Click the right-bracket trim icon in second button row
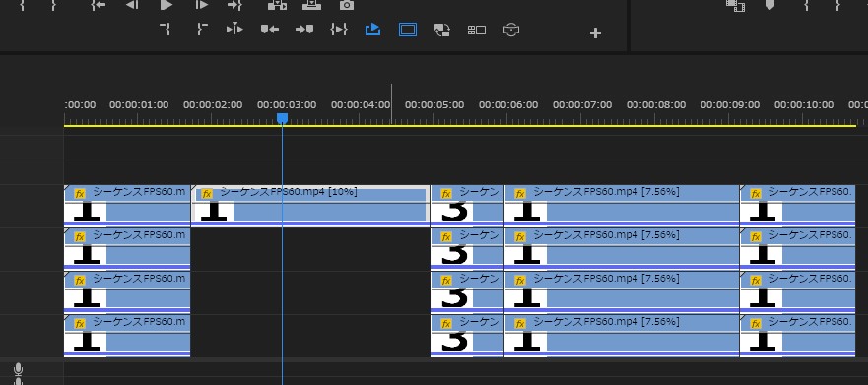 click(x=202, y=30)
